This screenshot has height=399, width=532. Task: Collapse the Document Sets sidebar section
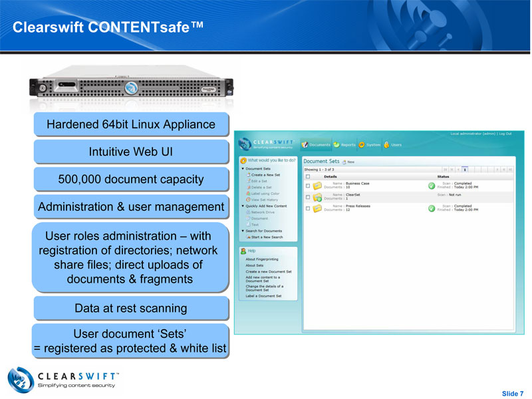pyautogui.click(x=243, y=169)
